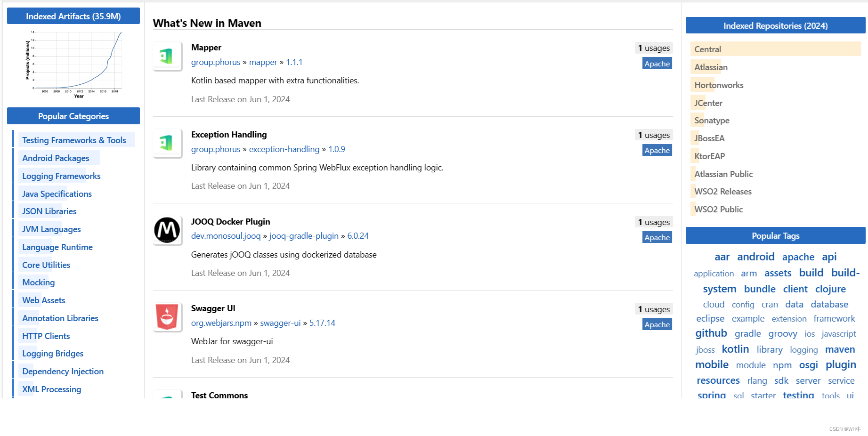Open the github tag
868x436 pixels.
pos(711,333)
